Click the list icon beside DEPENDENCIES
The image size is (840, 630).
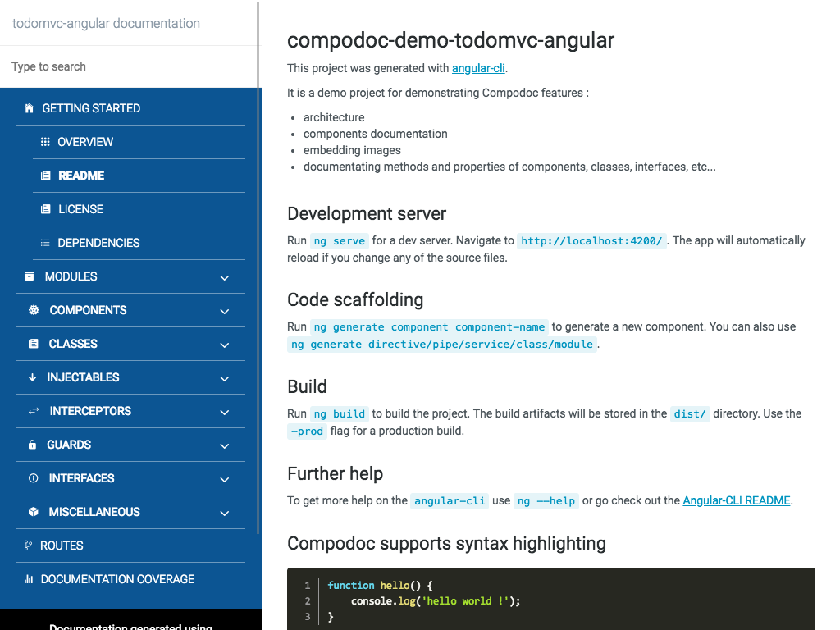tap(47, 242)
